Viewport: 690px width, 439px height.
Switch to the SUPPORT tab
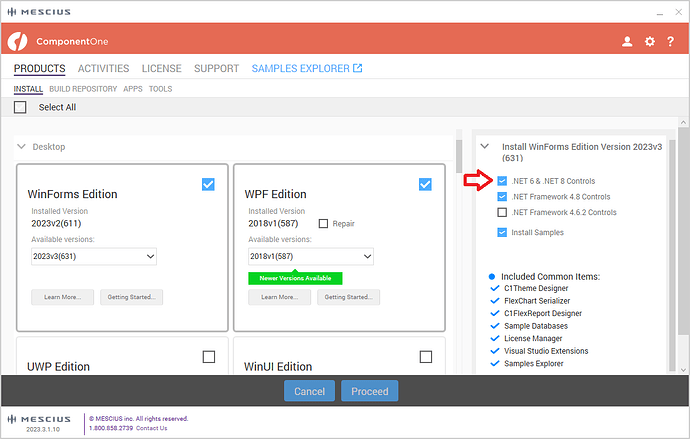point(217,69)
